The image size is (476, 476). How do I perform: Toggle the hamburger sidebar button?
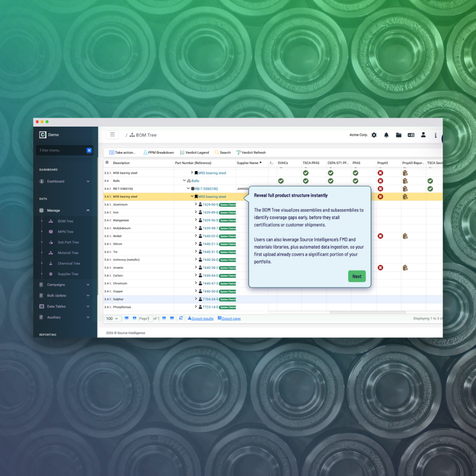point(112,135)
